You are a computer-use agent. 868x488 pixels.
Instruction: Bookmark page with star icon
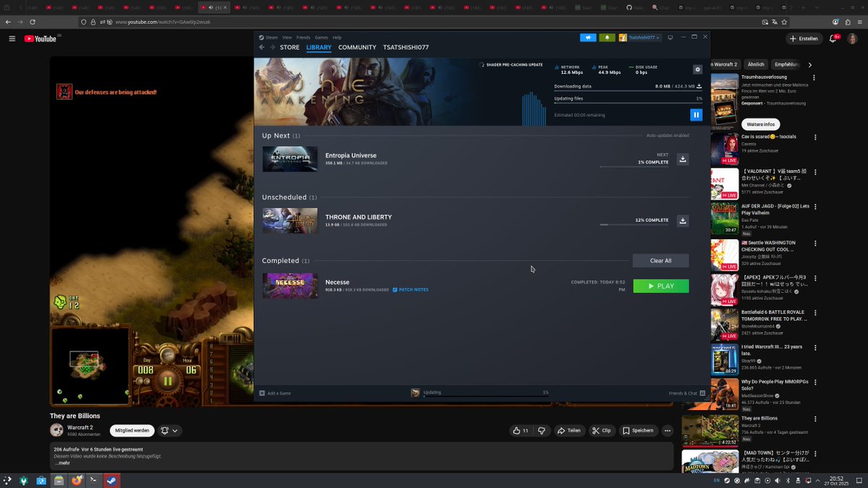point(786,22)
